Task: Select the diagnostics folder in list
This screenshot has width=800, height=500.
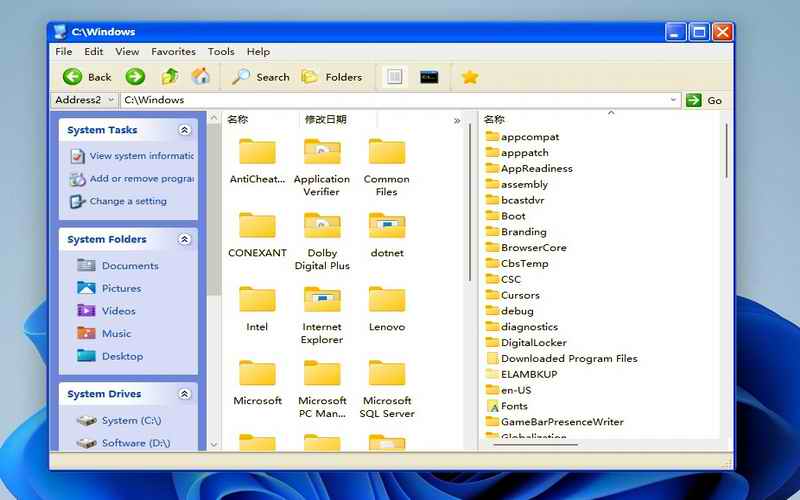Action: point(521,327)
